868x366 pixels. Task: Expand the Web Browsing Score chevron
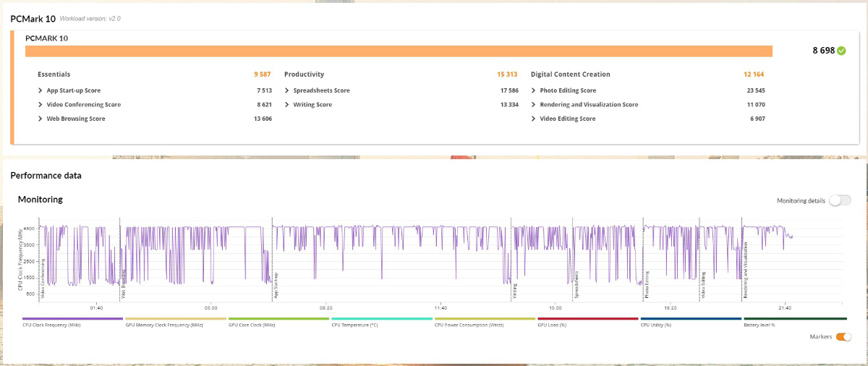pos(41,119)
